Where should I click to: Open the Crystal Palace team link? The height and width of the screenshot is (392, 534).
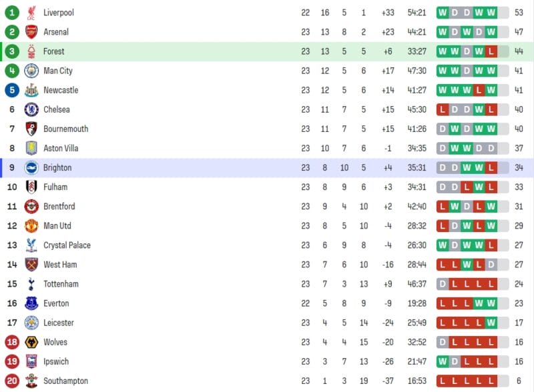pos(67,245)
